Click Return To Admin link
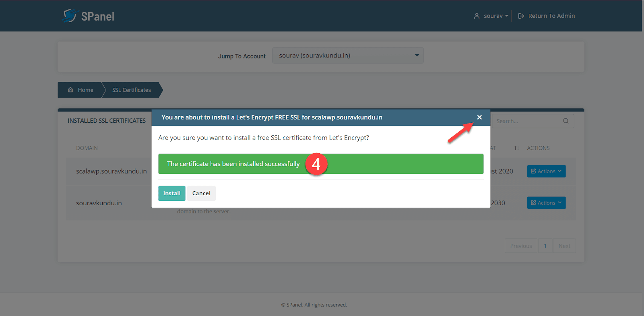Image resolution: width=644 pixels, height=316 pixels. [x=547, y=16]
